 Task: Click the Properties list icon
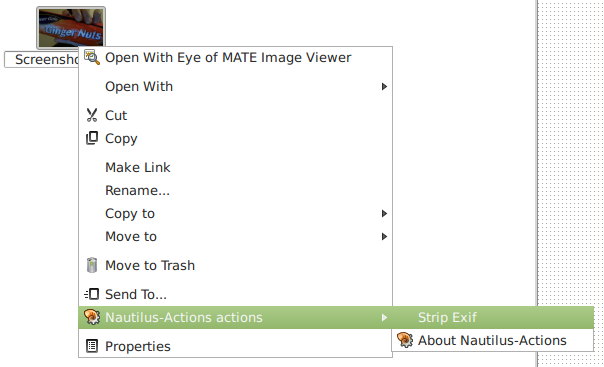click(x=92, y=346)
